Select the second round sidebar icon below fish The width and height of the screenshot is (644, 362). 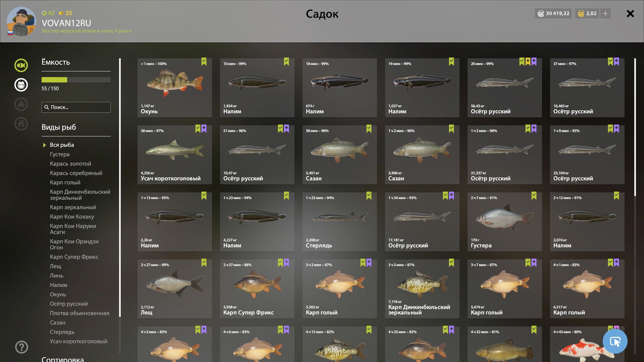tap(21, 85)
